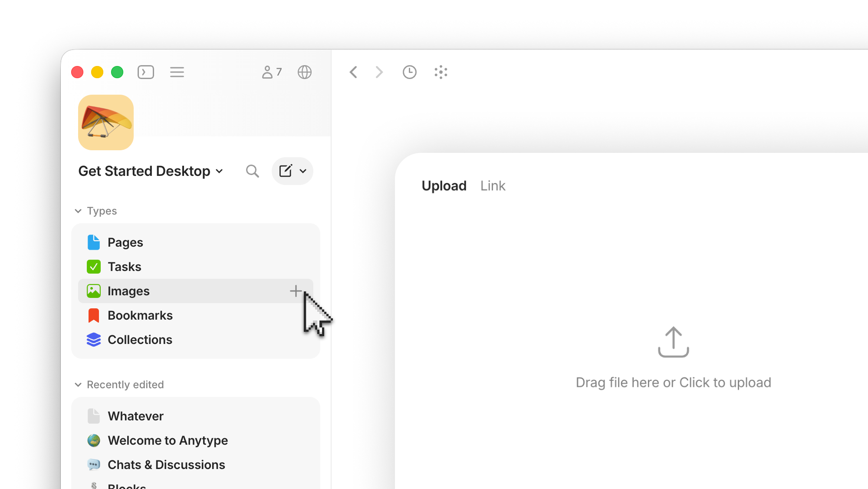
Task: Switch to the Link tab
Action: click(x=493, y=186)
